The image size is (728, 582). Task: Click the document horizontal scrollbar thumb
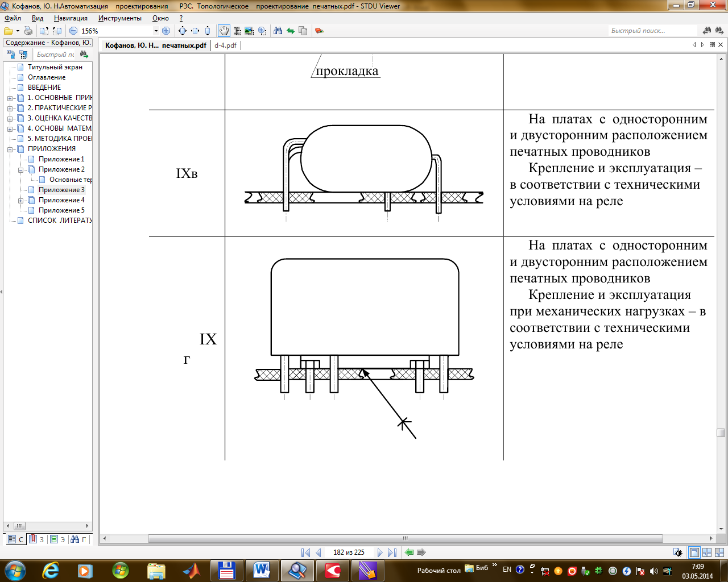(x=406, y=538)
